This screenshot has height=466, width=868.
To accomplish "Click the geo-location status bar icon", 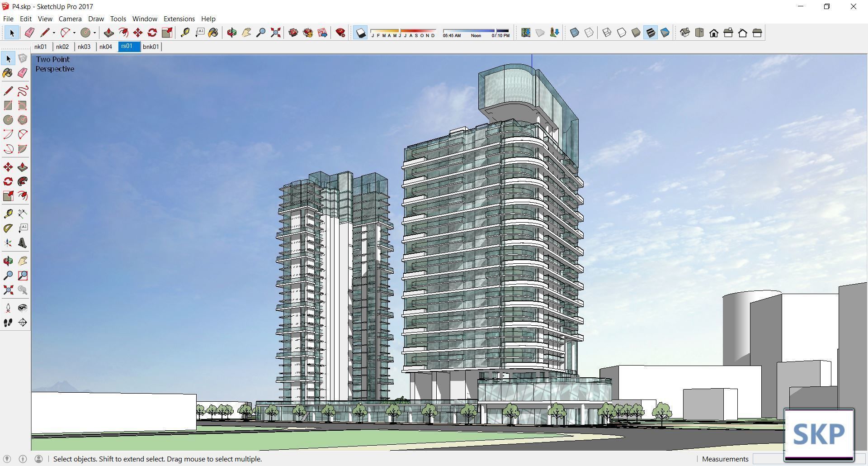I will (x=7, y=459).
